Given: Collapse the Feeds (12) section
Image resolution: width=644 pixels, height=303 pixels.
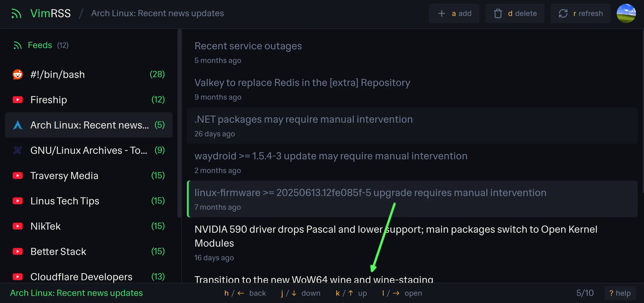Looking at the screenshot, I should [40, 45].
